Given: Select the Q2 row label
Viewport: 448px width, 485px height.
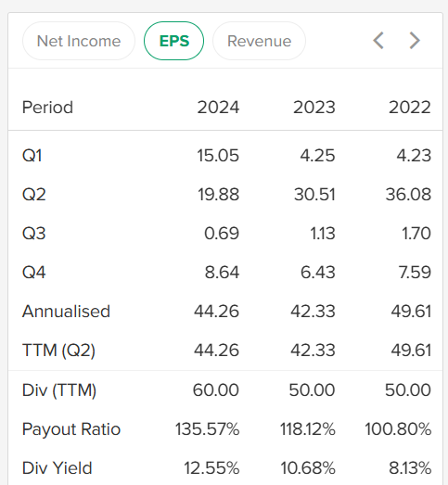Looking at the screenshot, I should (34, 194).
